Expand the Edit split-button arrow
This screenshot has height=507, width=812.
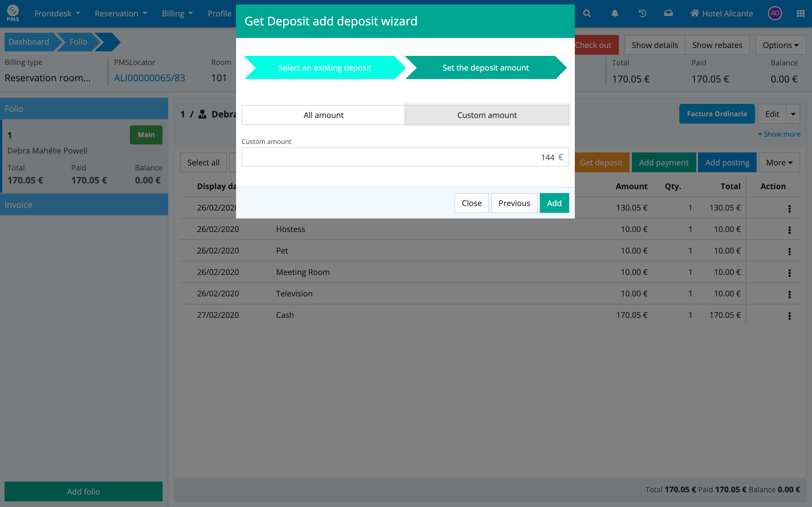pyautogui.click(x=793, y=114)
